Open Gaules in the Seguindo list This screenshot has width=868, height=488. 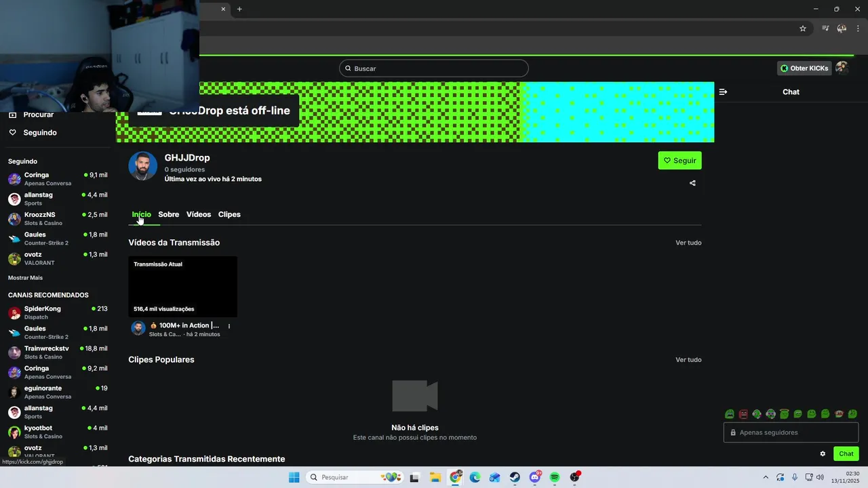(x=58, y=239)
